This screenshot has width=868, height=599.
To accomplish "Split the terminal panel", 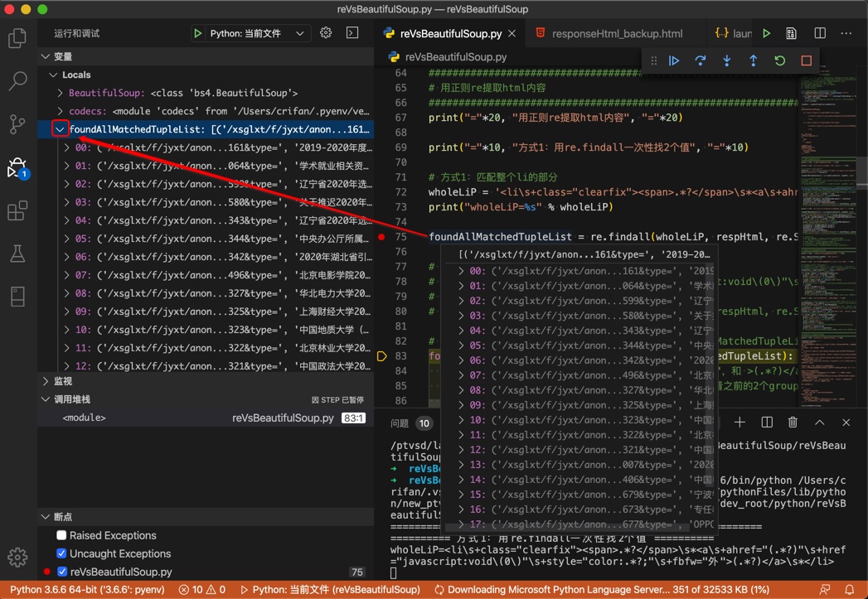I will 767,423.
